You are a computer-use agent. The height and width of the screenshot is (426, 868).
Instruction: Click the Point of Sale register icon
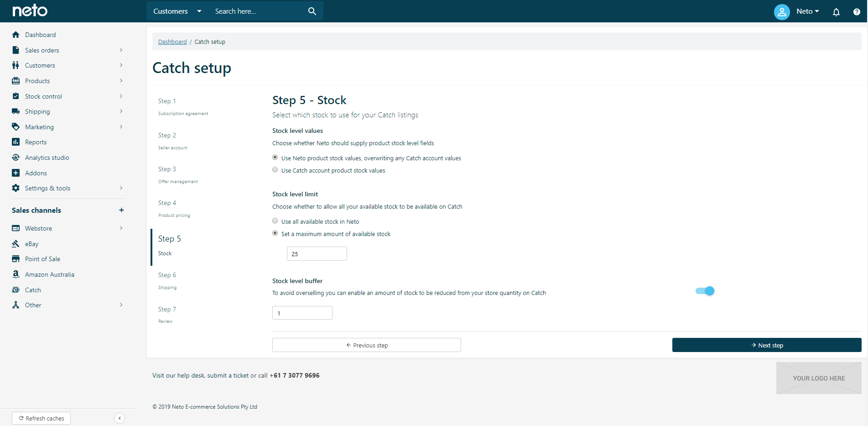(16, 259)
